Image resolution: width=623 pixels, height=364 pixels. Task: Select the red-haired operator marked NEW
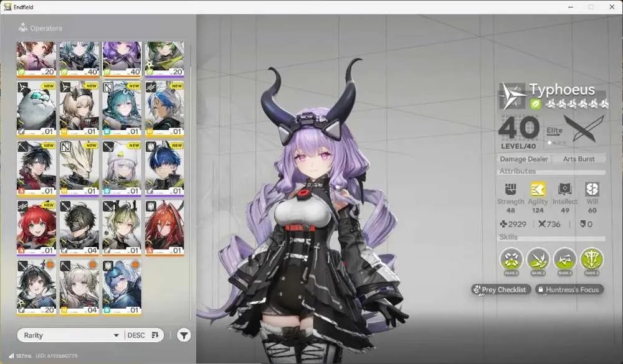[x=36, y=228]
